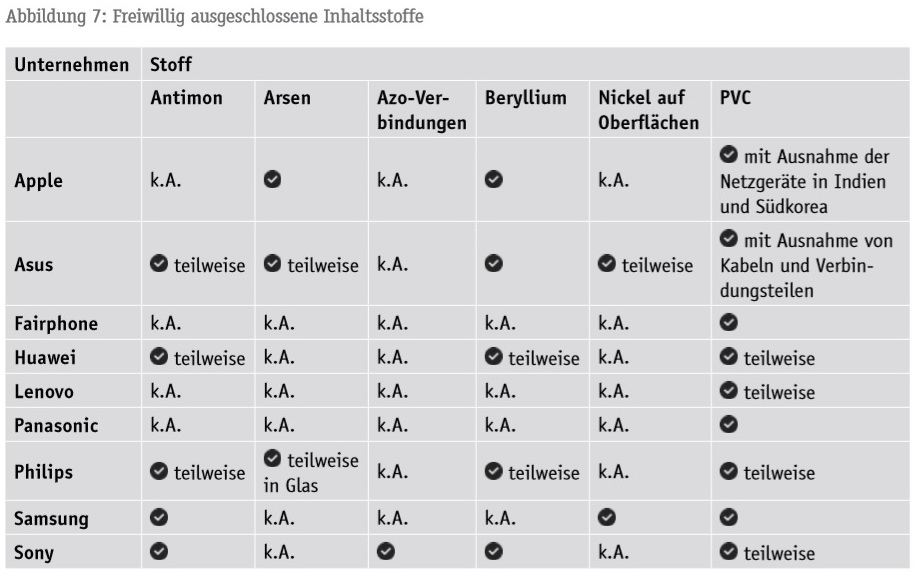Screen dimensions: 915x572
Task: Click the Abbildung 7 caption text
Action: pyautogui.click(x=214, y=16)
